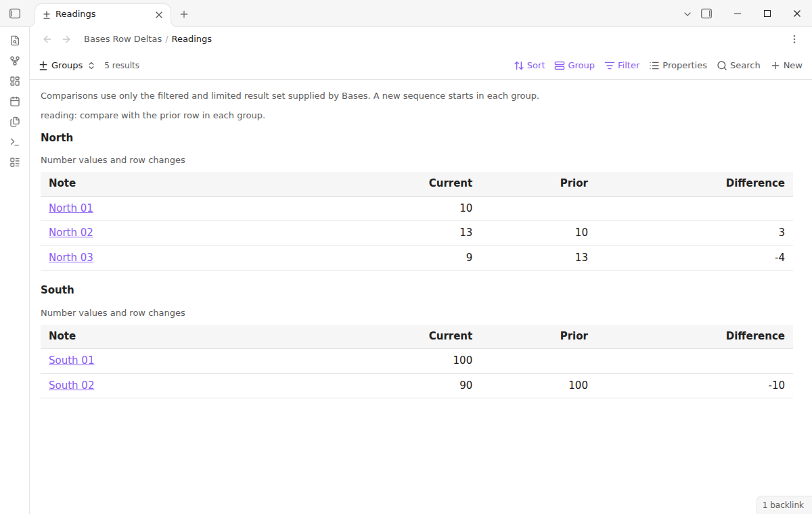Close the Readings tab
812x514 pixels.
(x=159, y=14)
